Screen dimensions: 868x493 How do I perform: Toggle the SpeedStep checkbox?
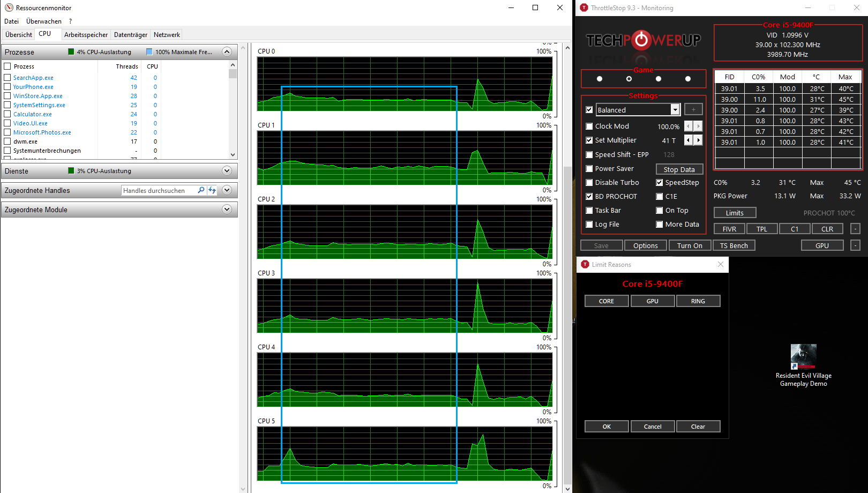tap(660, 183)
